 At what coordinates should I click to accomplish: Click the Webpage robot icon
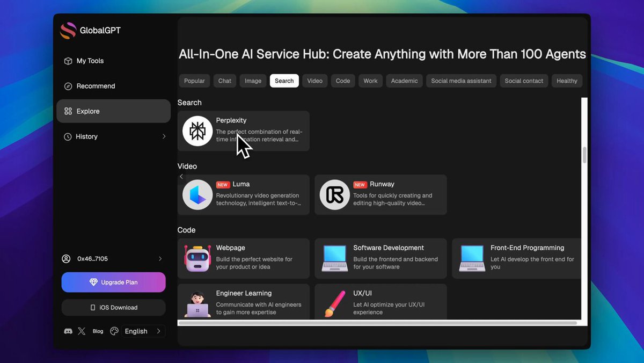(x=197, y=258)
